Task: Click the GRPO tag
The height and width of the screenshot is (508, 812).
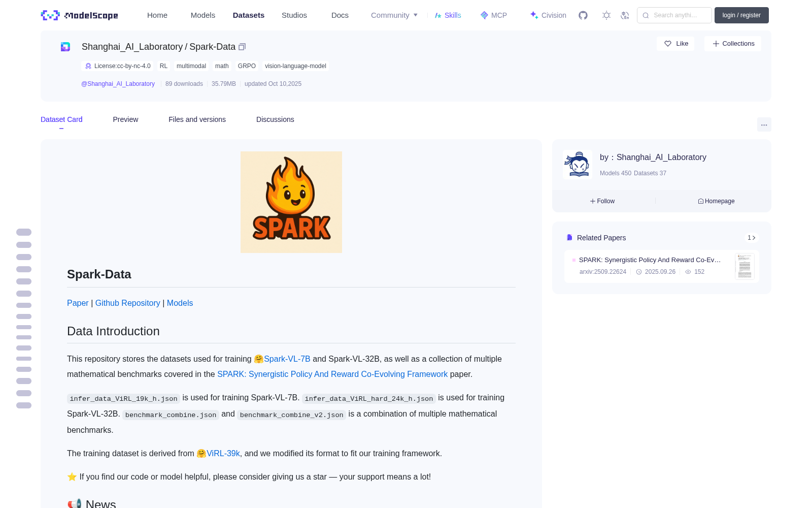Action: coord(247,66)
